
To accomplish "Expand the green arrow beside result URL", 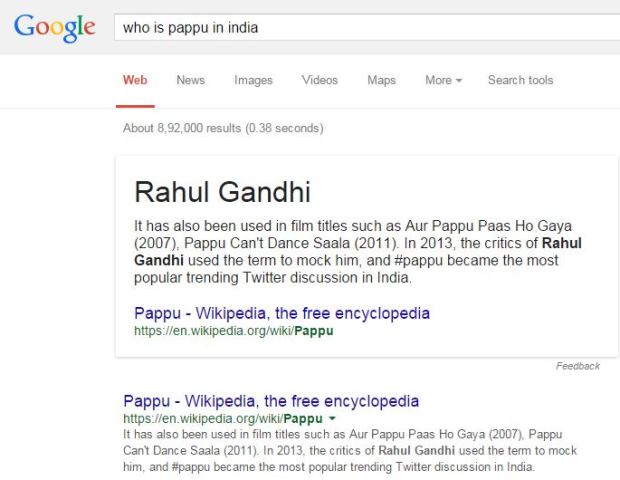I will [332, 418].
